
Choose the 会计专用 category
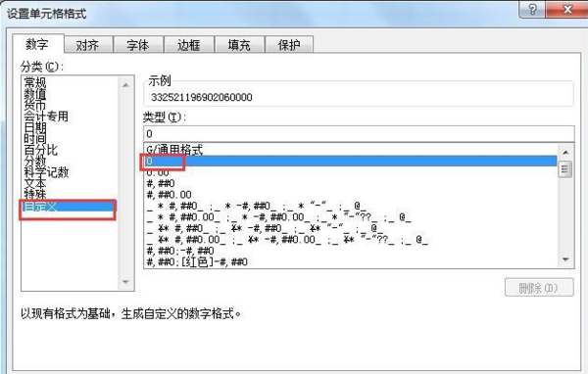(46, 117)
